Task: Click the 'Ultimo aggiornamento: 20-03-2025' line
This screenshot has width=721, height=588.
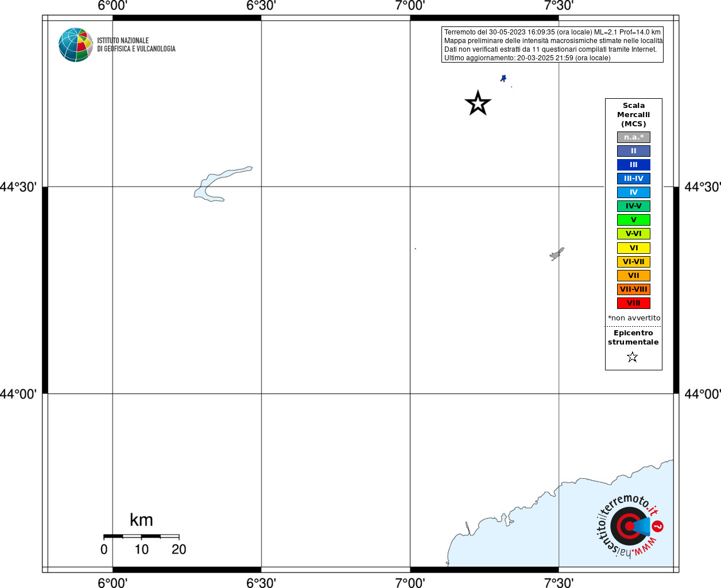Action: click(528, 58)
